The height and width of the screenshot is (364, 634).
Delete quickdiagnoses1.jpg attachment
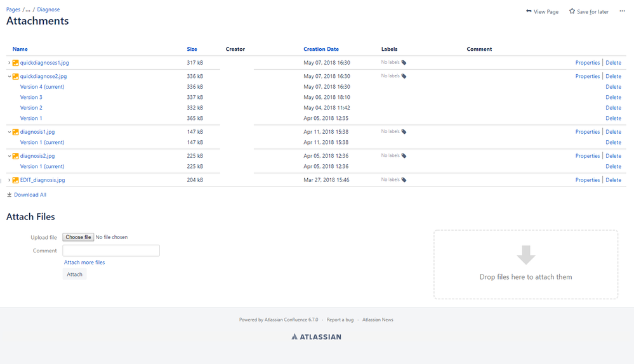point(614,63)
